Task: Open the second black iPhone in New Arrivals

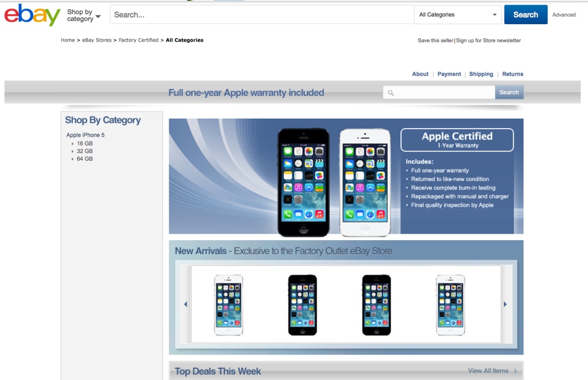Action: point(376,305)
